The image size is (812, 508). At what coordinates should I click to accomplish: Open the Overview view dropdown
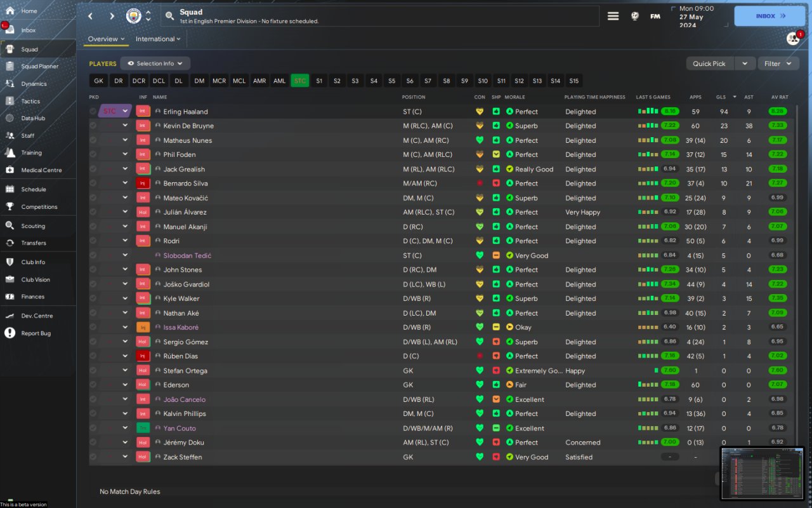(x=106, y=39)
